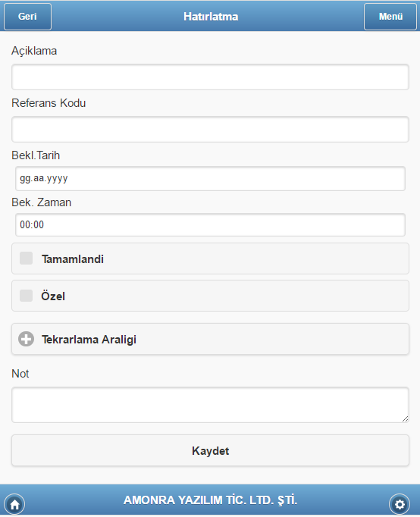The image size is (420, 517).
Task: Go back with the Geri button
Action: pos(27,17)
